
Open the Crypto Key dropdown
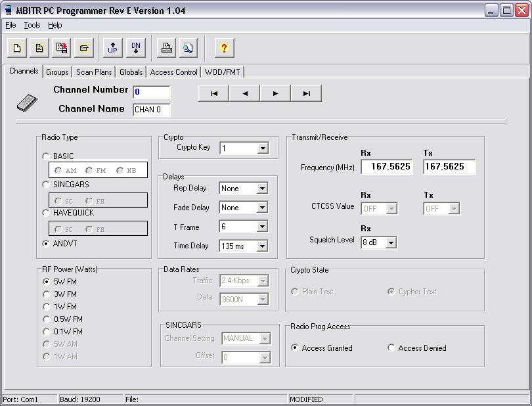(263, 148)
